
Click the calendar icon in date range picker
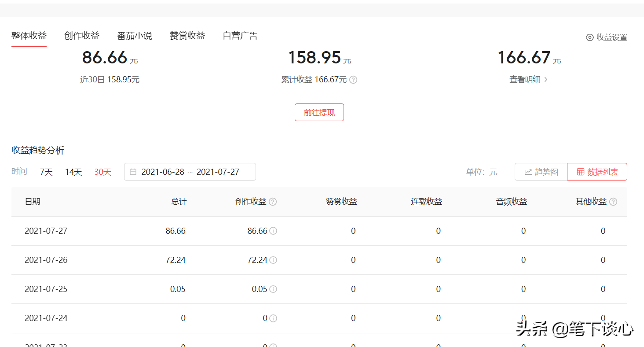133,172
